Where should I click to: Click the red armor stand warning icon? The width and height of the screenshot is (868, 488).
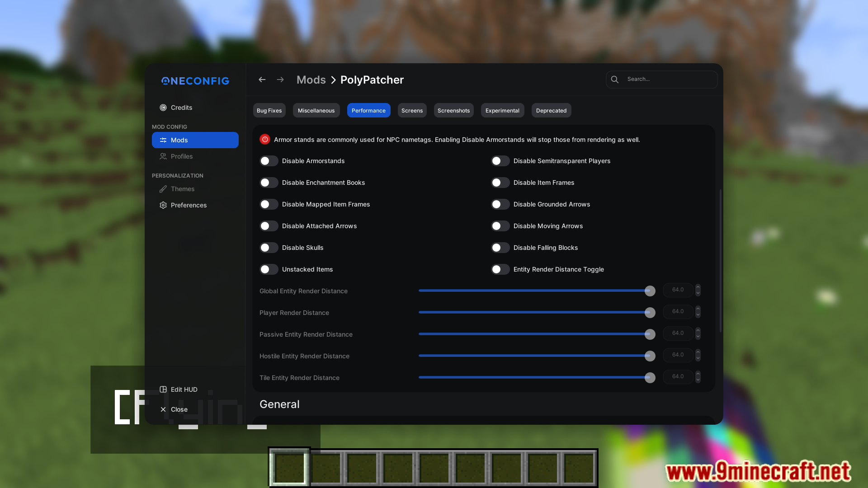[265, 140]
